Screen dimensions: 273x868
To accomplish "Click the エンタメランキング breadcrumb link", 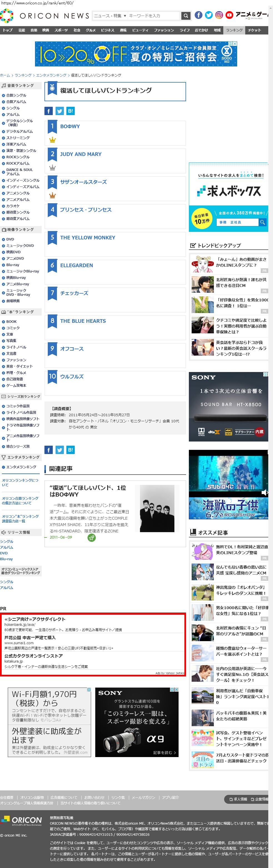I will tap(51, 75).
